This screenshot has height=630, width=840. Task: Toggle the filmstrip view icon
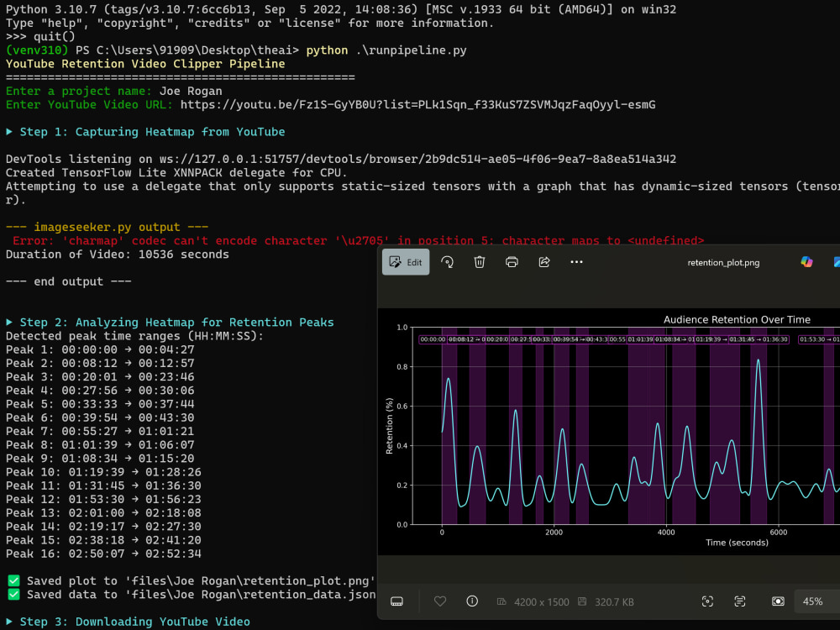point(397,601)
